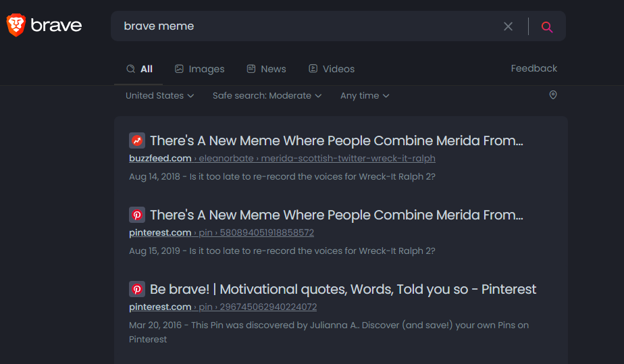Open the pinterest.com pin 580894051918858572 URL
Screen dimensions: 624x364
coord(222,233)
